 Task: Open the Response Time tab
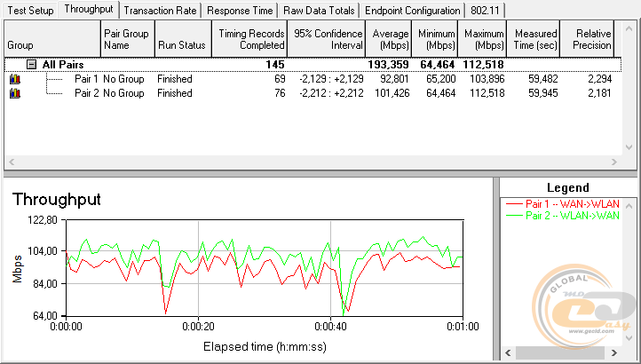tap(240, 11)
